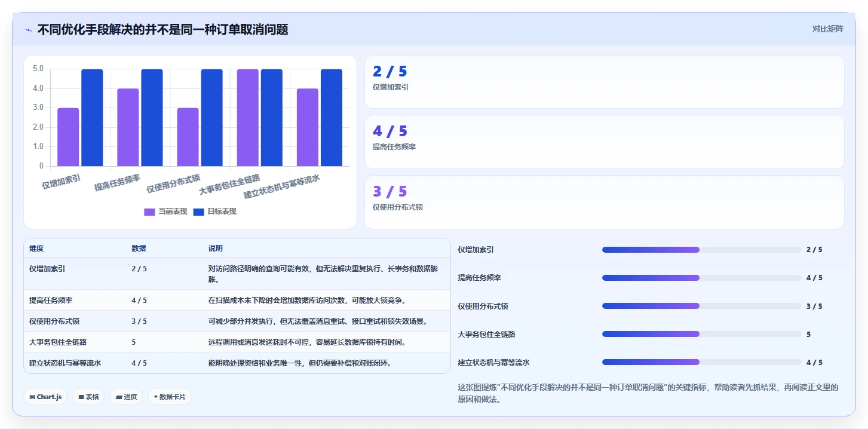Click the 大事务包住全链路 progress bar
The image size is (868, 429).
coord(701,334)
